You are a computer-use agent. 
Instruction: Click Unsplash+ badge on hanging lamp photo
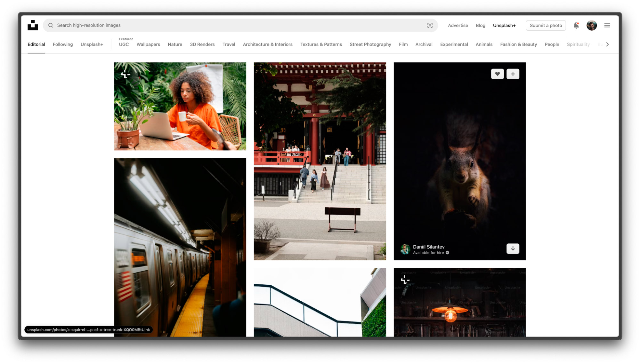point(405,280)
